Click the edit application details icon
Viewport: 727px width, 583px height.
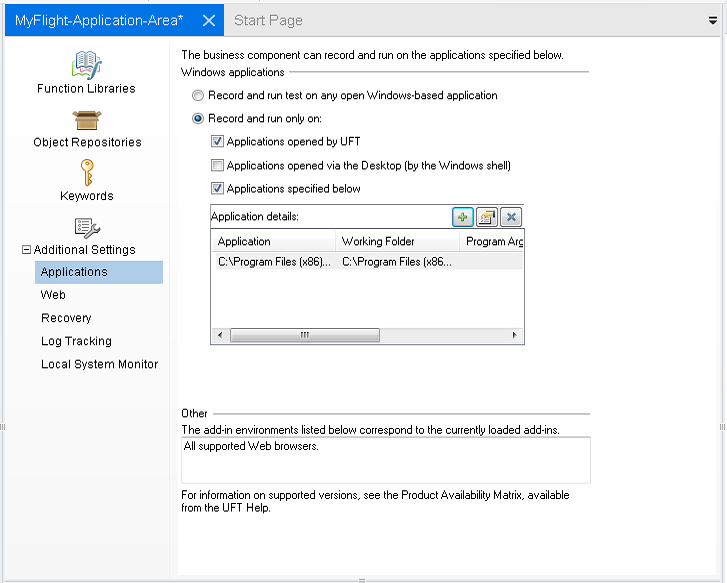pos(487,217)
